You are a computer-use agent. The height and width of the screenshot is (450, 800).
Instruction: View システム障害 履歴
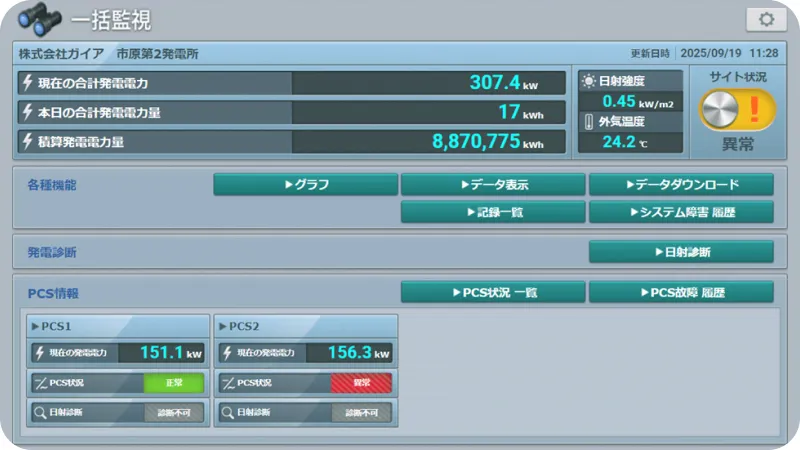click(x=681, y=212)
